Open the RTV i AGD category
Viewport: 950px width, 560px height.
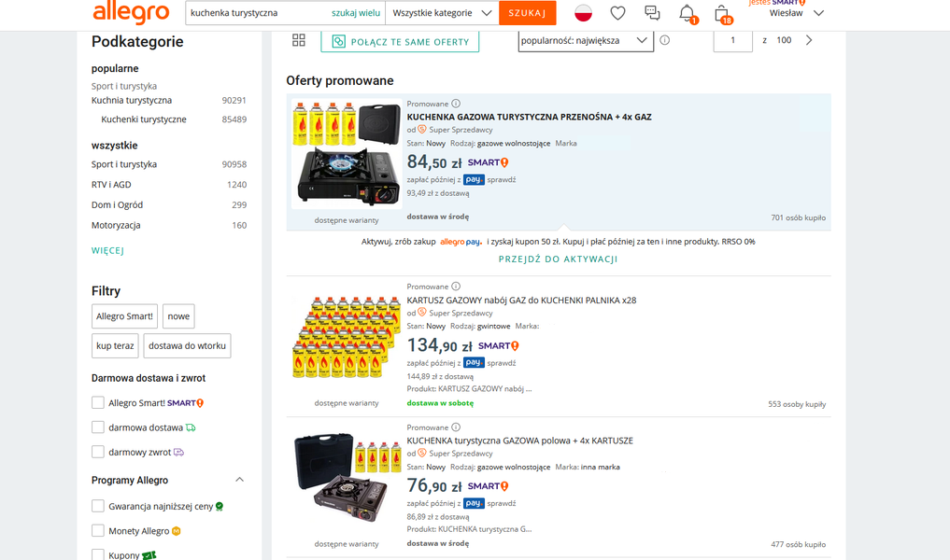pyautogui.click(x=114, y=184)
